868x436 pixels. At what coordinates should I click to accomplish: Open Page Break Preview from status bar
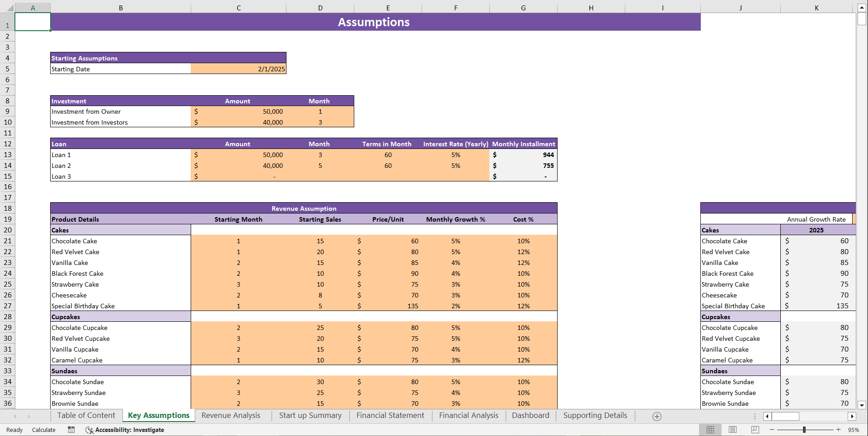(x=755, y=430)
